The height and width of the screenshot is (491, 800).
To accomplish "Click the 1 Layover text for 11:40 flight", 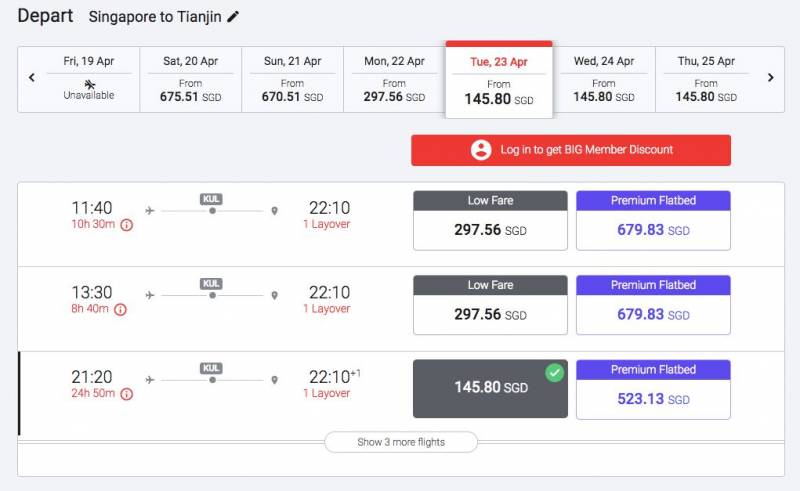I will pyautogui.click(x=327, y=225).
